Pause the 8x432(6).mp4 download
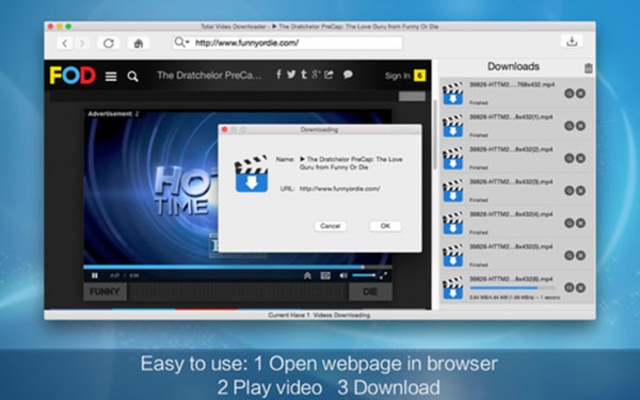Screen dimensions: 640x400 tap(569, 288)
